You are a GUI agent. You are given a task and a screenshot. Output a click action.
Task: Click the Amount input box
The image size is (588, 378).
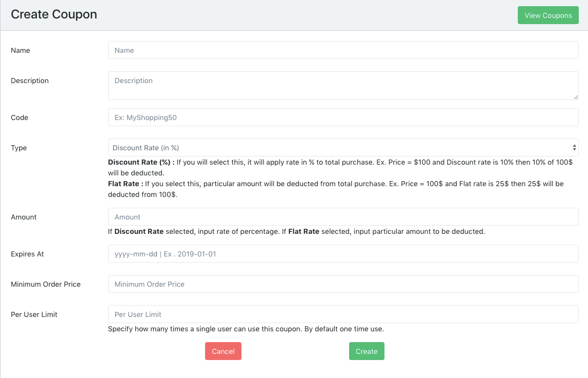[343, 217]
